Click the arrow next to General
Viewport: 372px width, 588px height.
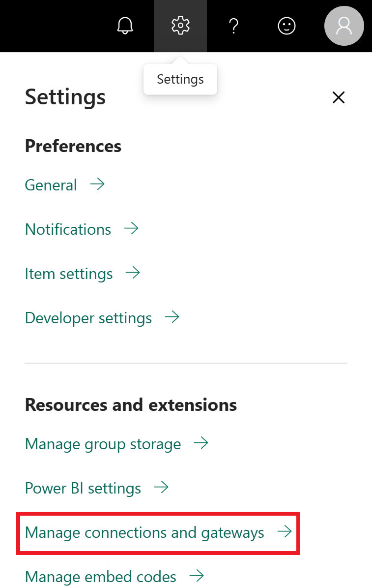tap(98, 184)
